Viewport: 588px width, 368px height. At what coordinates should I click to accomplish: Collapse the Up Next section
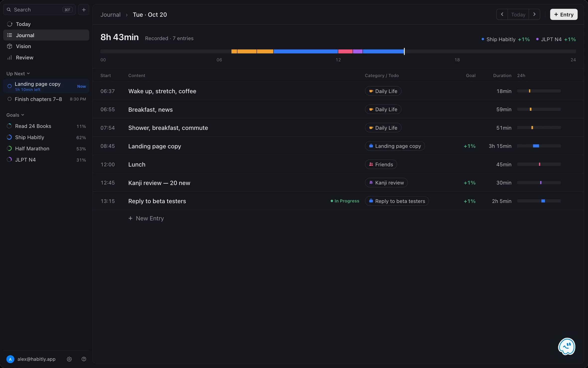18,74
